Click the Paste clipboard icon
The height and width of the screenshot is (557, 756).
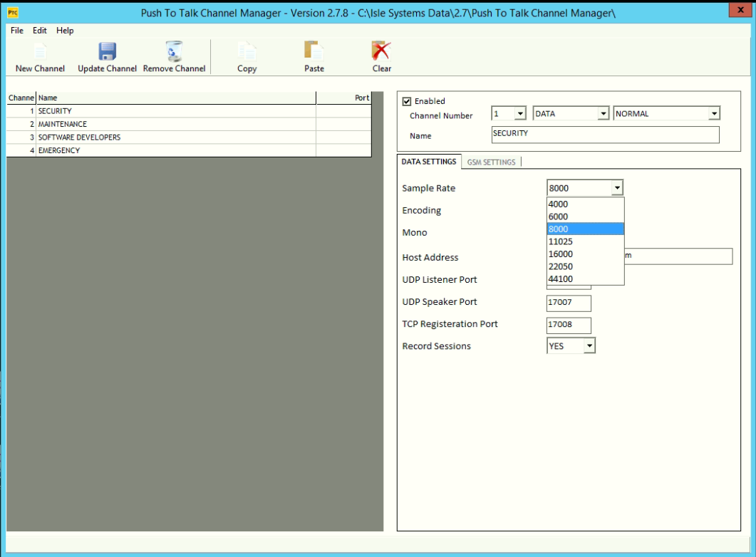(314, 51)
